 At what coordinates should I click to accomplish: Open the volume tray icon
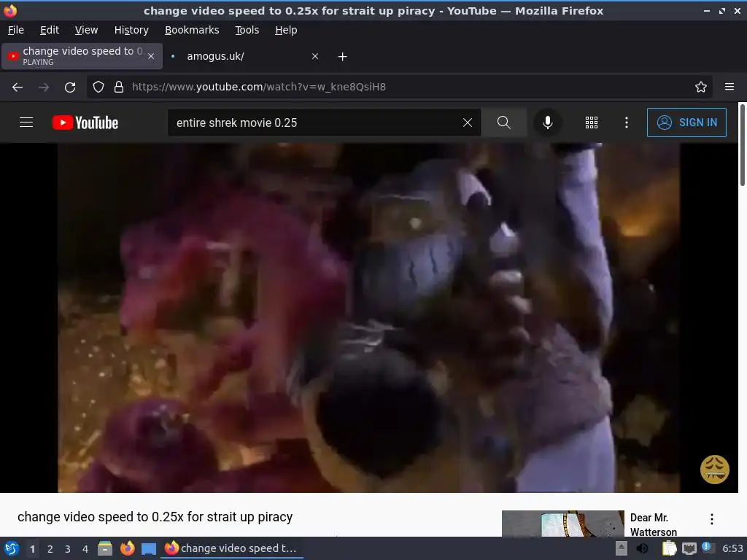point(642,548)
